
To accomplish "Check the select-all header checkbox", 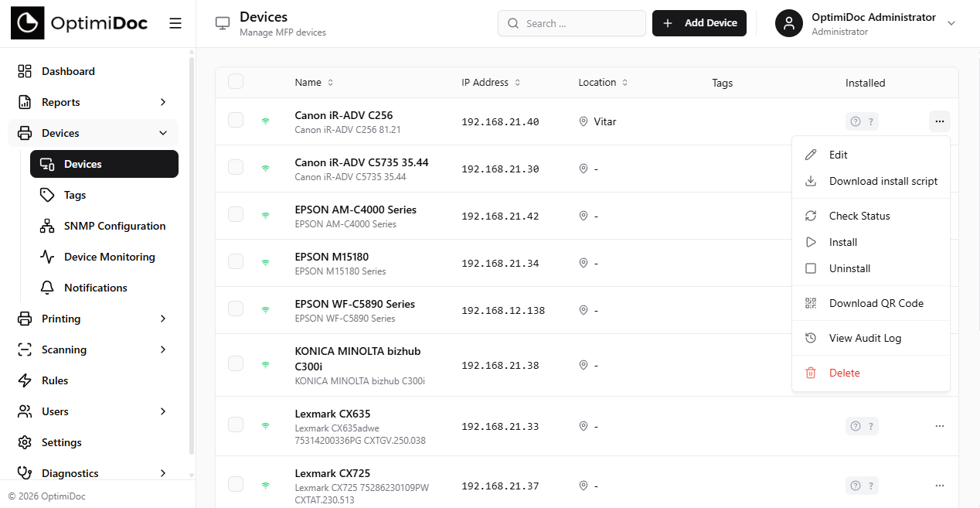I will coord(236,81).
